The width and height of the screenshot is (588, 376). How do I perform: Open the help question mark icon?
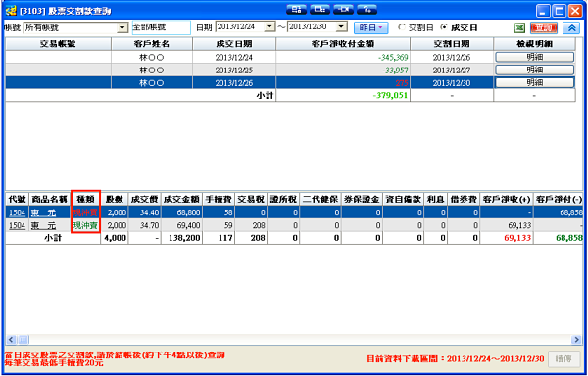[367, 10]
